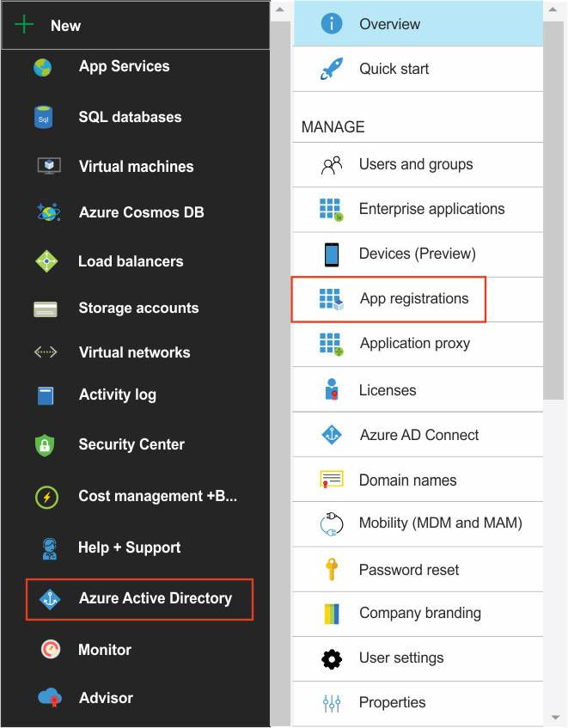Open the Load balancers diamond icon

coord(46,261)
